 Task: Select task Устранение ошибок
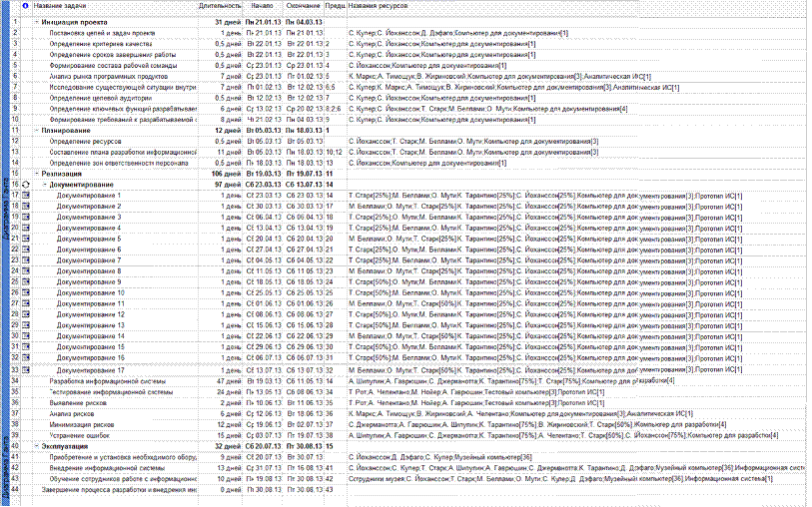point(79,435)
